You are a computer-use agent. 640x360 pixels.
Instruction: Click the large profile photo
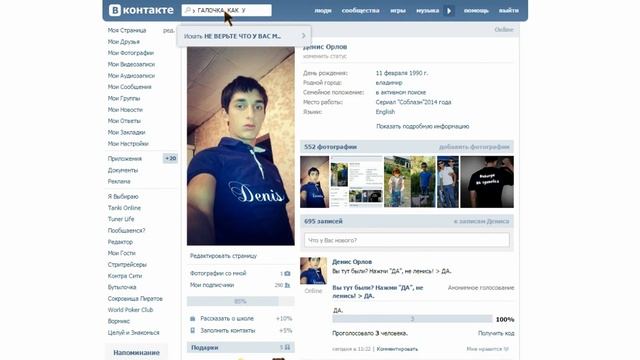tap(240, 146)
